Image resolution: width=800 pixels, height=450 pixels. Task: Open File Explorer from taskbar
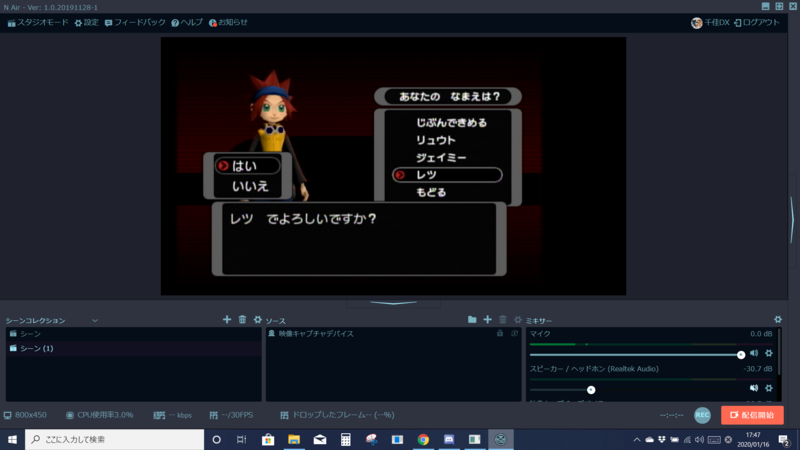click(x=294, y=439)
